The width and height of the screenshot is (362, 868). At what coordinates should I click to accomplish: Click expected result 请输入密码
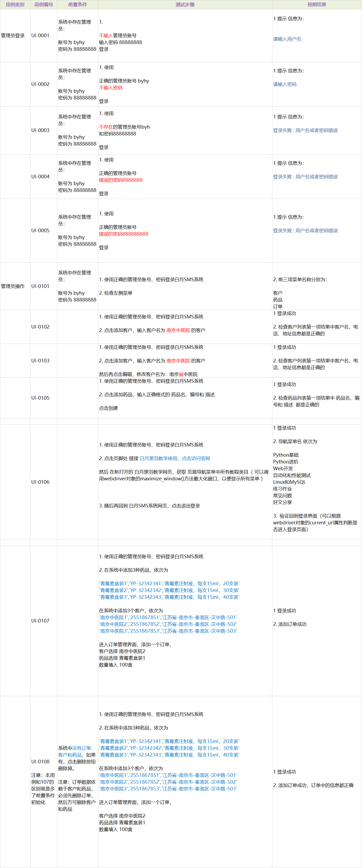(285, 84)
